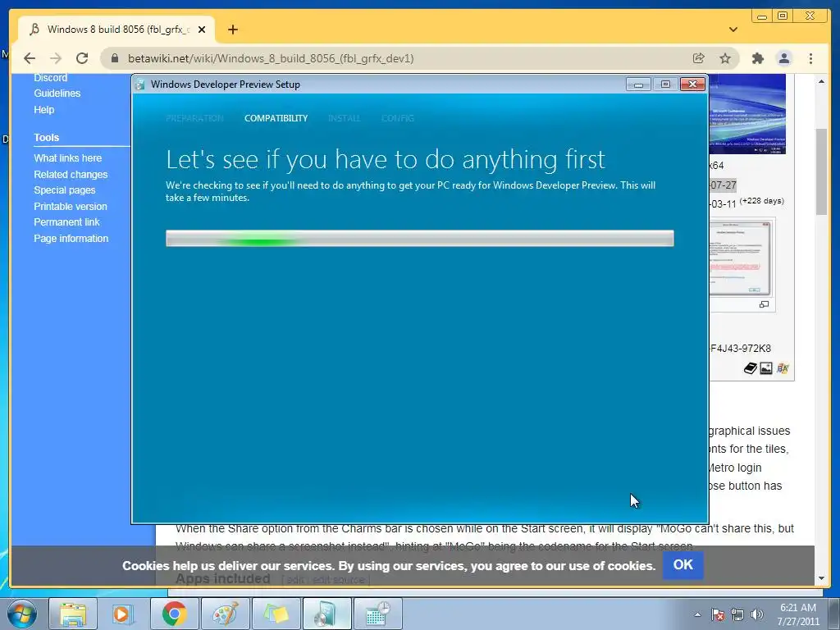Screen dimensions: 840x630
Task: Open the volume speaker icon
Action: point(757,614)
